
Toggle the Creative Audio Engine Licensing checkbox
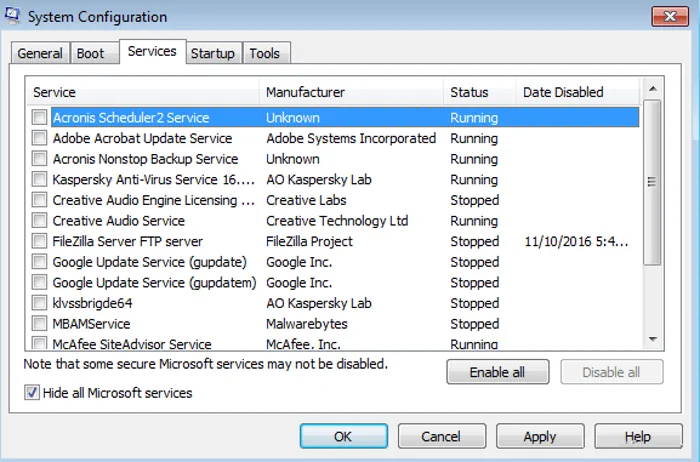39,200
